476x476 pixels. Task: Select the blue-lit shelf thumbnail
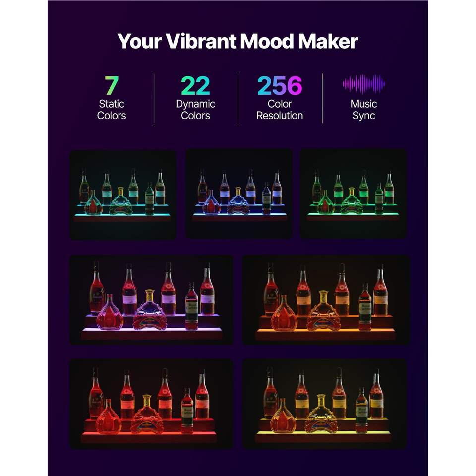point(239,193)
